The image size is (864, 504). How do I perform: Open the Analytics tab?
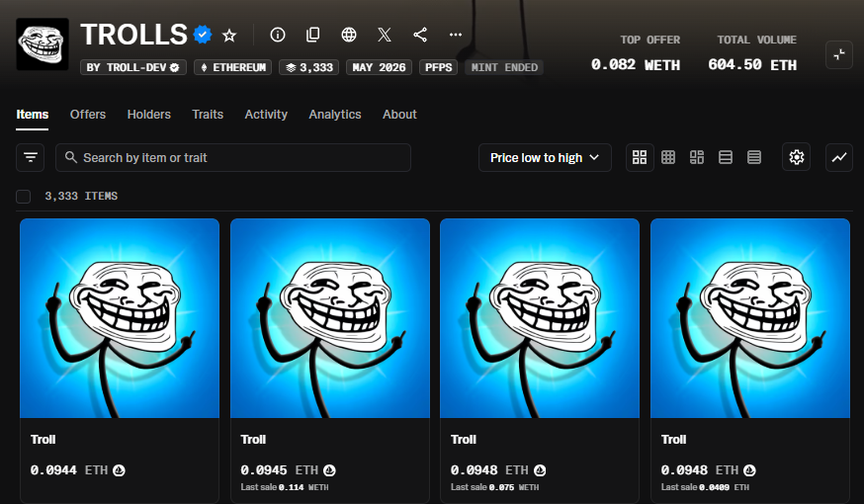pyautogui.click(x=335, y=115)
